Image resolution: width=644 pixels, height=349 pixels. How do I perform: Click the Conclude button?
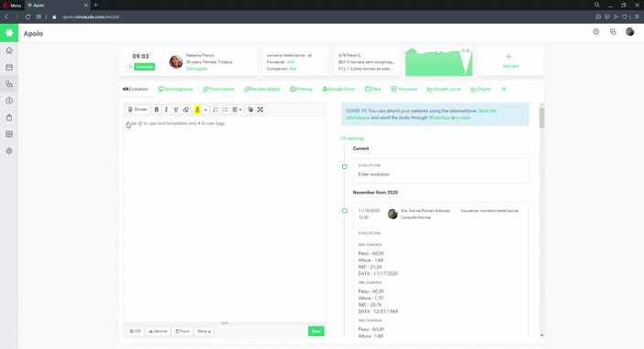coord(145,67)
